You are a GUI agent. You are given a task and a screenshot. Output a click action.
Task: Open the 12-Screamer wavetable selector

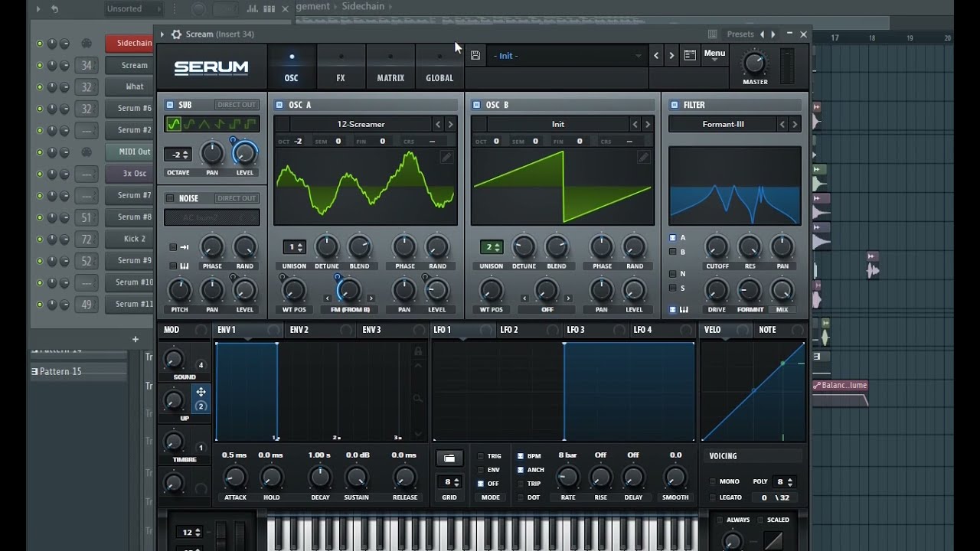pyautogui.click(x=361, y=124)
